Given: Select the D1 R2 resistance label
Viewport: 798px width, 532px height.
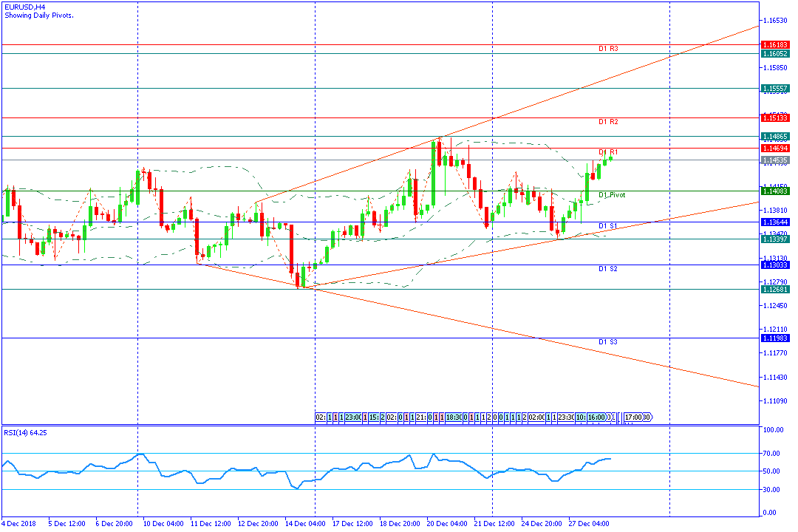Looking at the screenshot, I should (608, 122).
